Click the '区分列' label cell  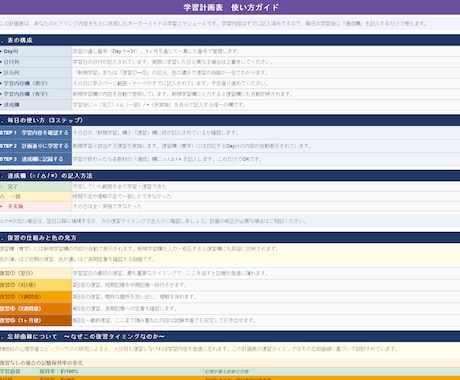[x=36, y=73]
